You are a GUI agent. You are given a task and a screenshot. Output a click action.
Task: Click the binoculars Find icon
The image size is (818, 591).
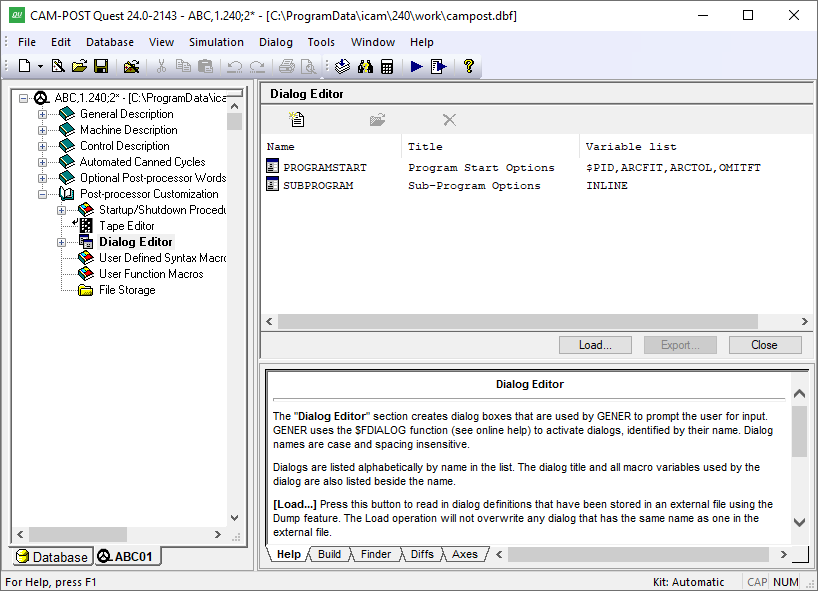click(x=365, y=66)
